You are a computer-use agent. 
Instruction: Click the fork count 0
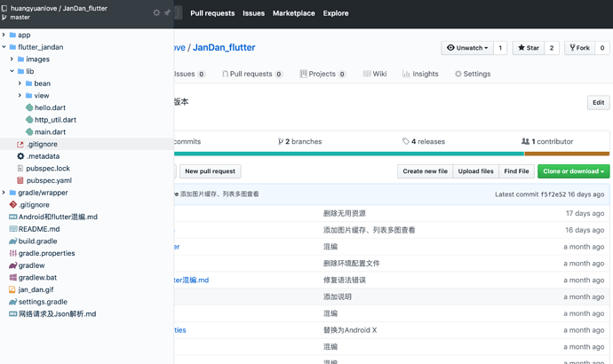pos(602,48)
